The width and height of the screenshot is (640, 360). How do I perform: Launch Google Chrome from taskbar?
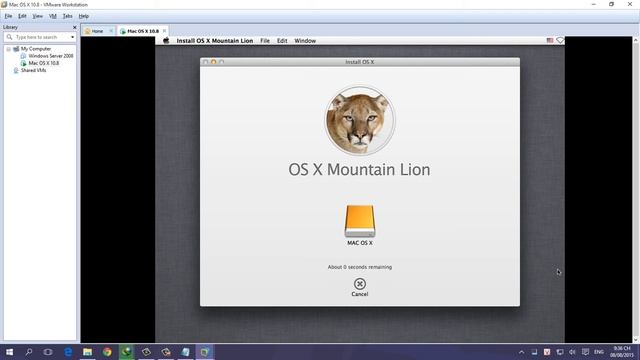(107, 352)
